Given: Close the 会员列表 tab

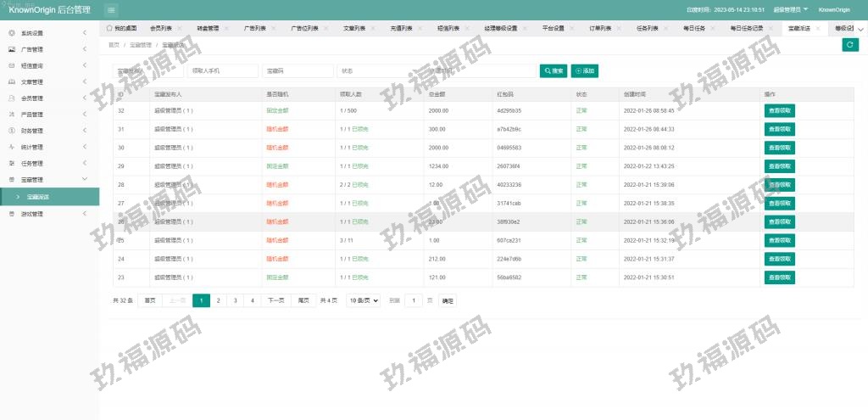Looking at the screenshot, I should coord(179,28).
